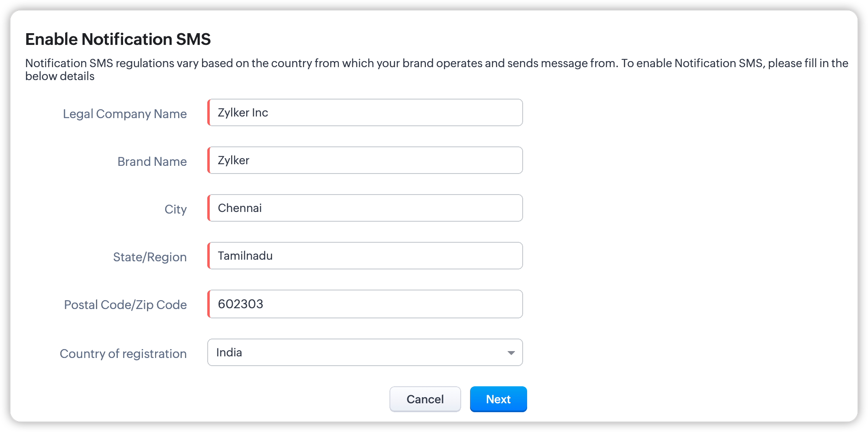The height and width of the screenshot is (432, 868).
Task: Select the State/Region input with Tamilnadu
Action: click(365, 256)
